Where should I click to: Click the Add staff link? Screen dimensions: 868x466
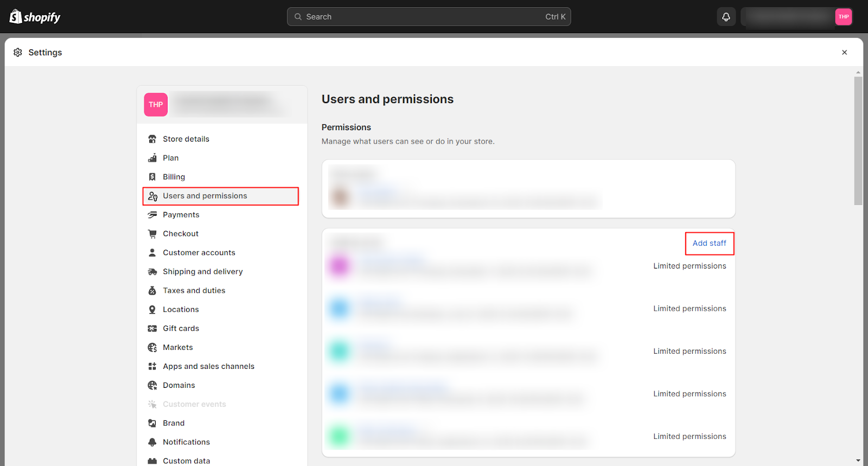tap(709, 244)
